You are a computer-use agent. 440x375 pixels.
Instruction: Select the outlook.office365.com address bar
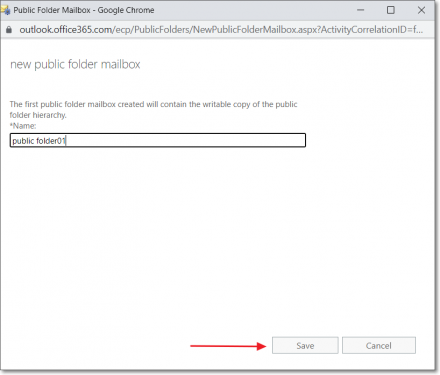pos(221,30)
